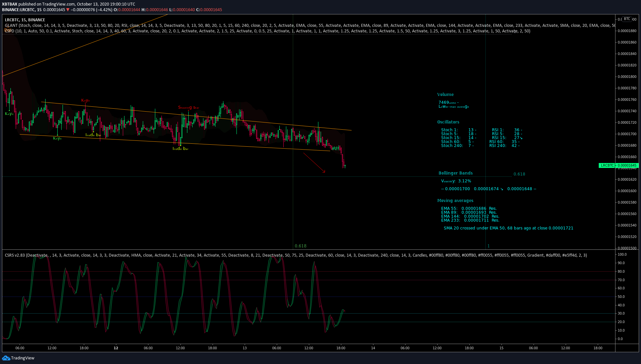Click the BTC currency badge on price axis
Viewport: 641px width, 364px height.
coord(627,19)
